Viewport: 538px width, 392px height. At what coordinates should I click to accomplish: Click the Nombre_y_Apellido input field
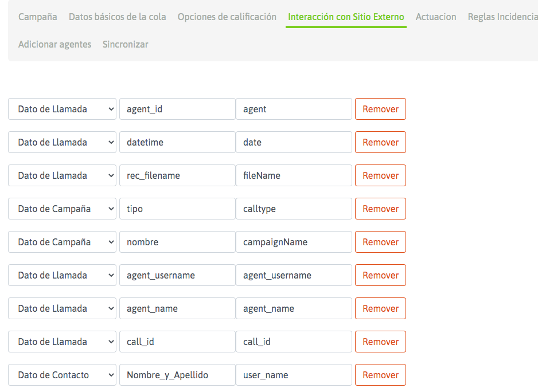point(177,375)
